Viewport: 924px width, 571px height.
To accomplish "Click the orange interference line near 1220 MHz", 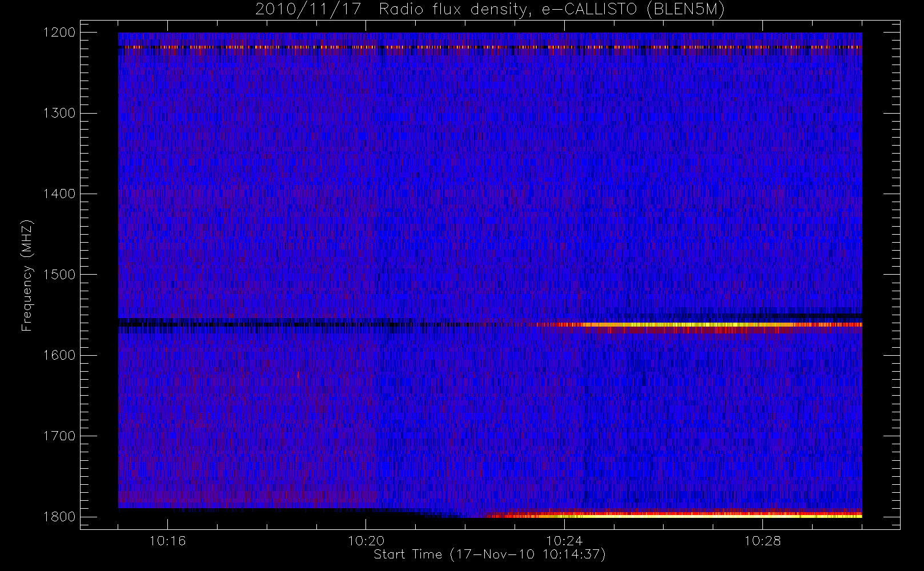I will [x=490, y=47].
